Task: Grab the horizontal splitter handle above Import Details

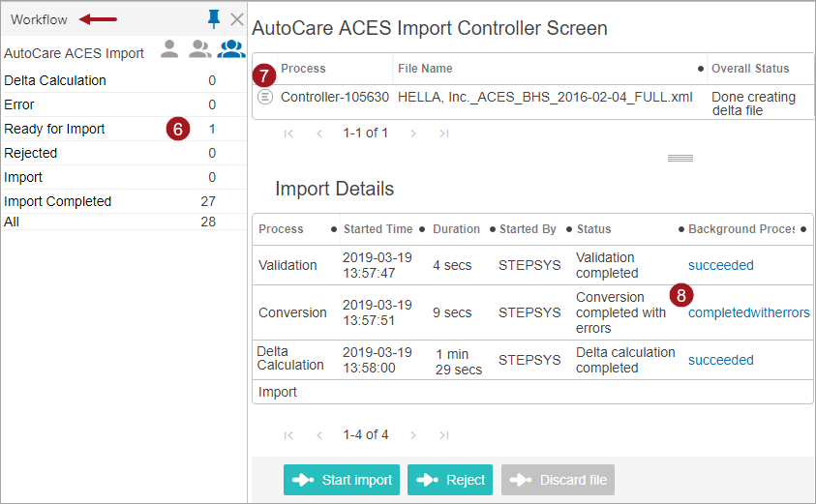Action: 680,158
